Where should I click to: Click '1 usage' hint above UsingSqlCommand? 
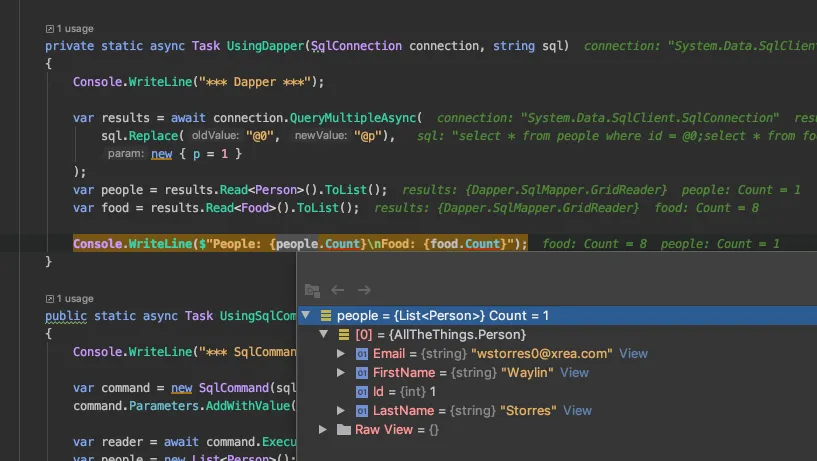click(75, 298)
